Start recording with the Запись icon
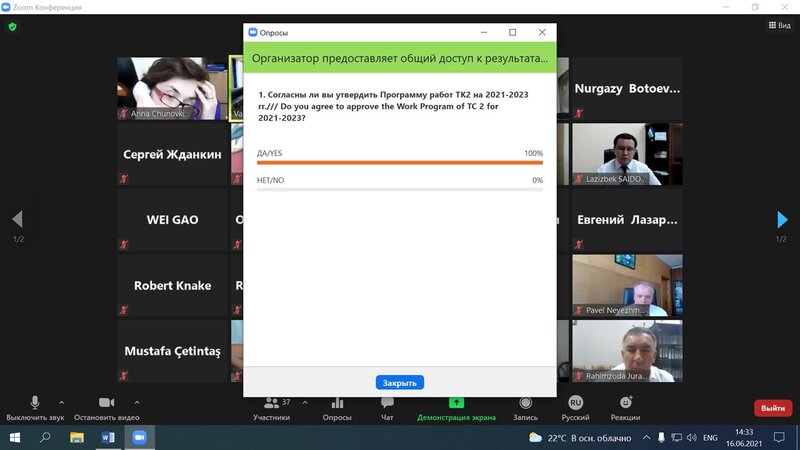This screenshot has height=450, width=800. click(x=525, y=402)
